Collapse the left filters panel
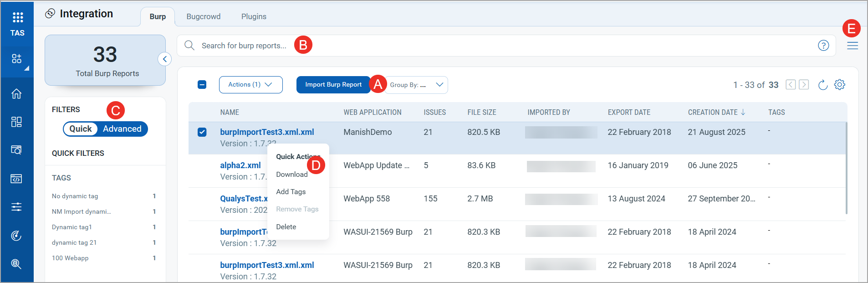 (x=164, y=59)
